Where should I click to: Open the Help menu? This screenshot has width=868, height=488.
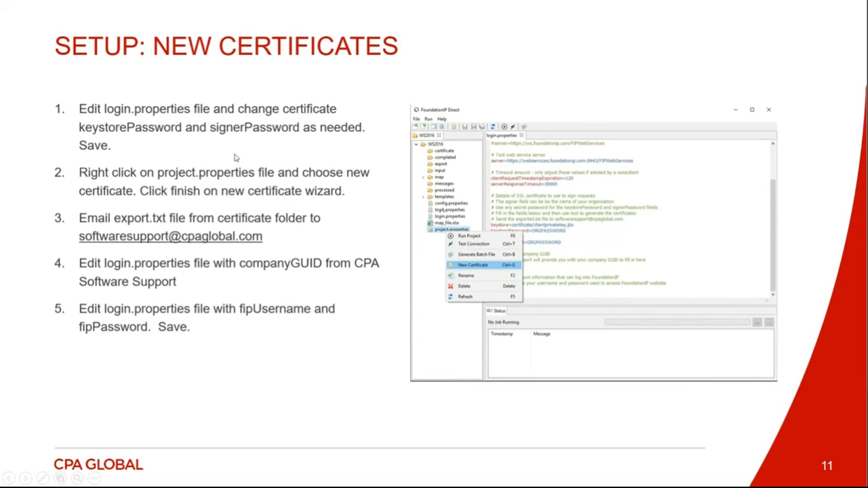point(442,119)
